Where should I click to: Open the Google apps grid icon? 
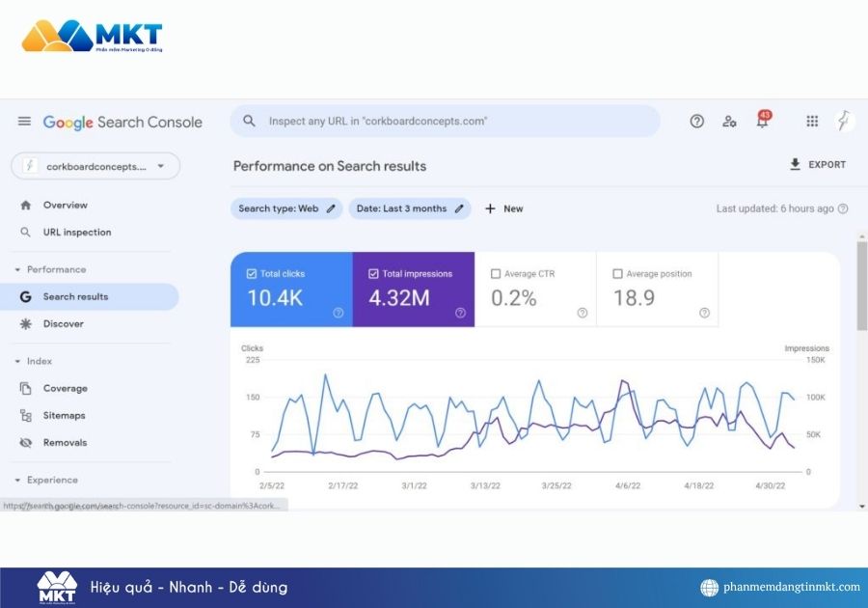coord(812,121)
